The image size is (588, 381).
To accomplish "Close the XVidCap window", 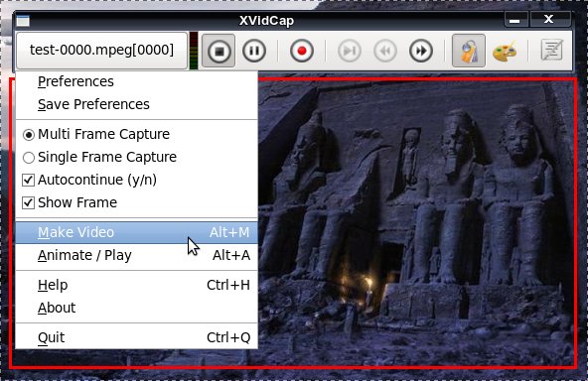I will pyautogui.click(x=549, y=20).
